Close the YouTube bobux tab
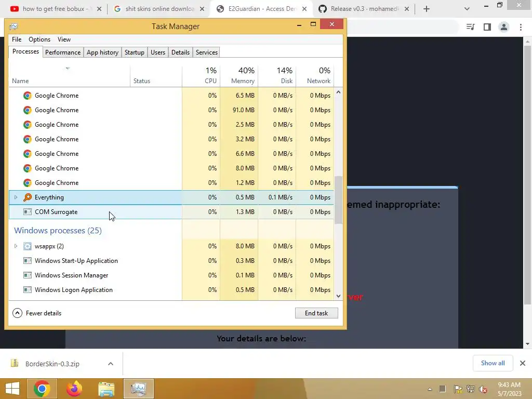The image size is (532, 399). pos(99,9)
